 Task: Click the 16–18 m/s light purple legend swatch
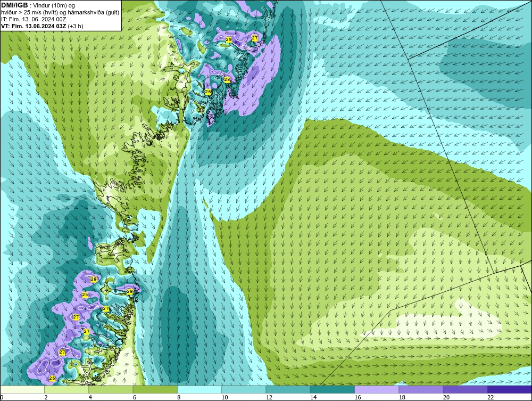377,389
